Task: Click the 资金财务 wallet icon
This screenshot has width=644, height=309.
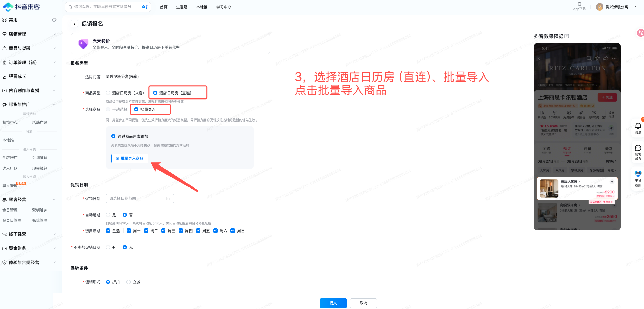Action: pos(4,248)
